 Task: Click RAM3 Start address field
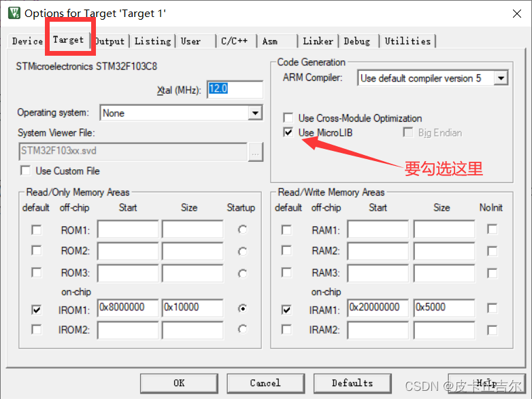(x=378, y=273)
